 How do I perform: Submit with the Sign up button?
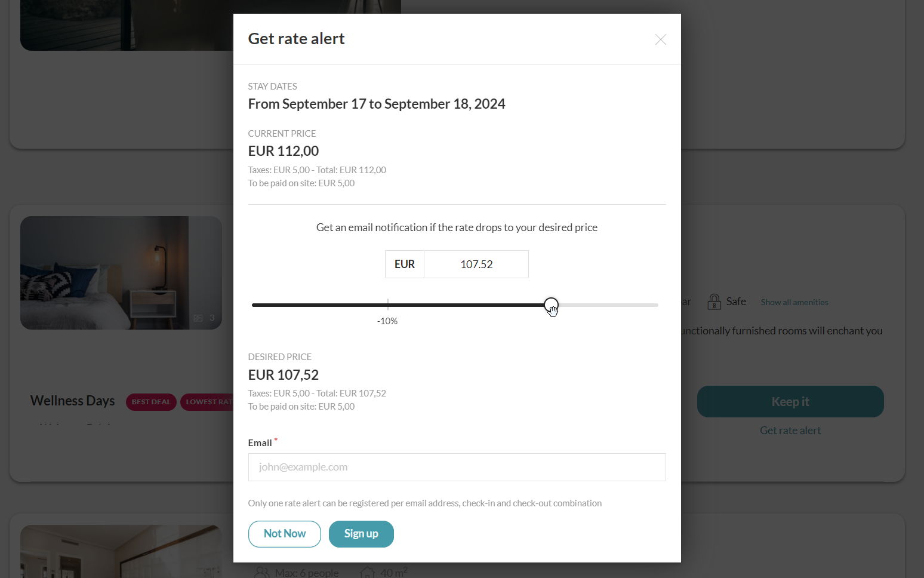(361, 534)
